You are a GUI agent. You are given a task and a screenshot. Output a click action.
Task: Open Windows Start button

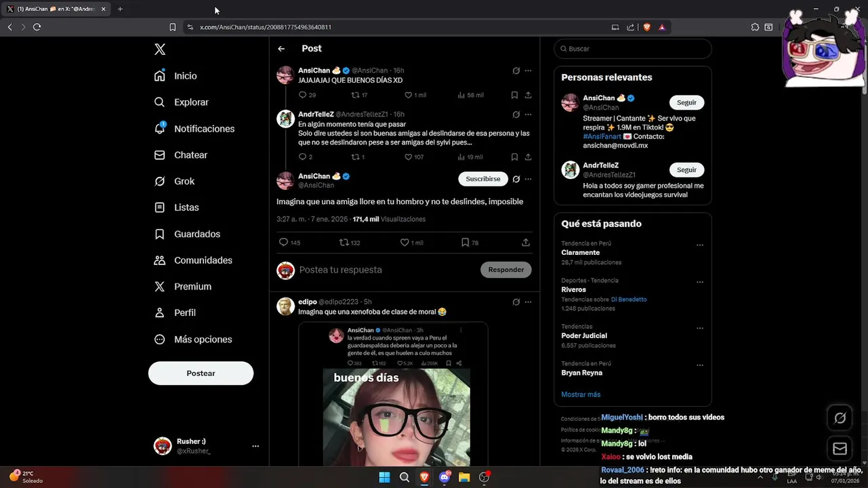point(384,477)
